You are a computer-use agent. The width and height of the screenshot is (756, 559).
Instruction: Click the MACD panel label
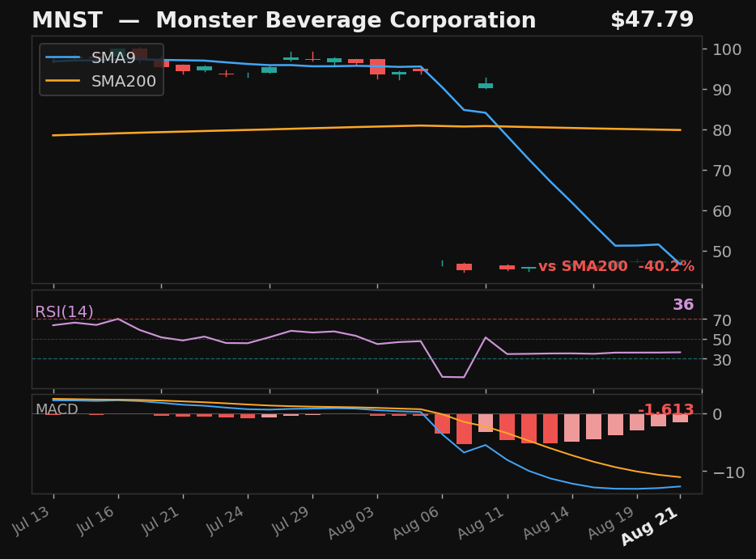pos(57,409)
